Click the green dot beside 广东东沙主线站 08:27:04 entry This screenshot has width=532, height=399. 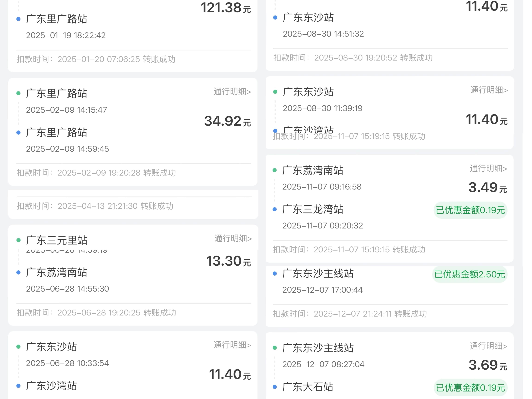(x=275, y=348)
